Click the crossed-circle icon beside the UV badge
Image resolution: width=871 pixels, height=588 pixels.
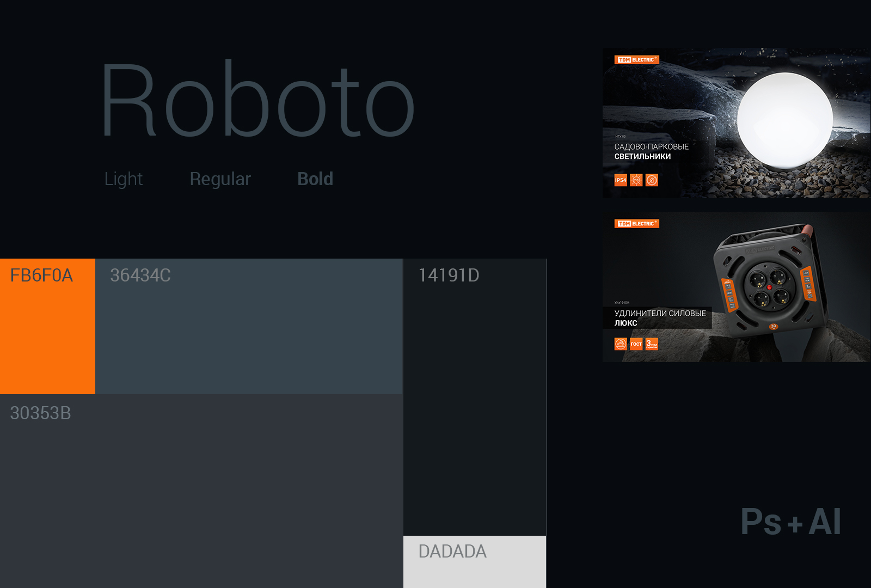click(x=652, y=180)
